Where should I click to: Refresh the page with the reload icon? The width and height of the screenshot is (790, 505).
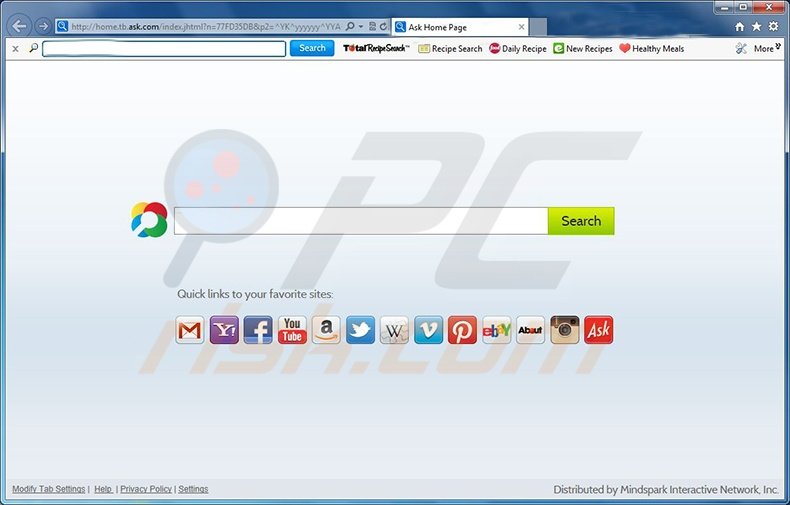click(x=383, y=26)
